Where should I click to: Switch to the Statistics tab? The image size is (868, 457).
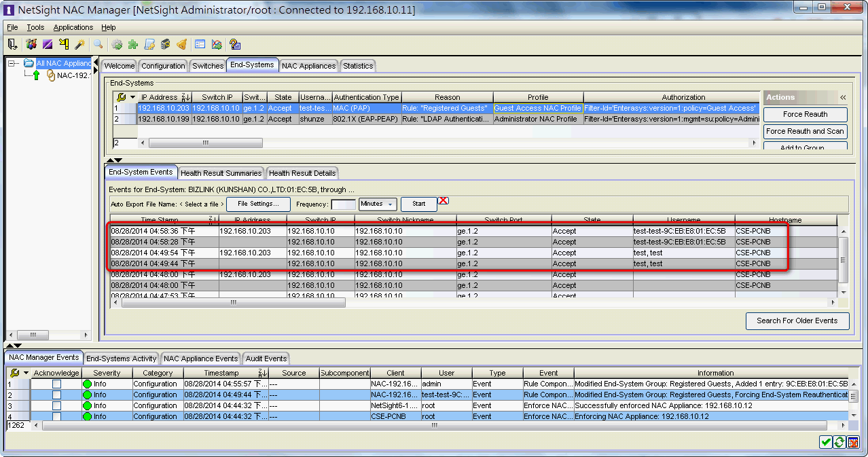pos(358,66)
